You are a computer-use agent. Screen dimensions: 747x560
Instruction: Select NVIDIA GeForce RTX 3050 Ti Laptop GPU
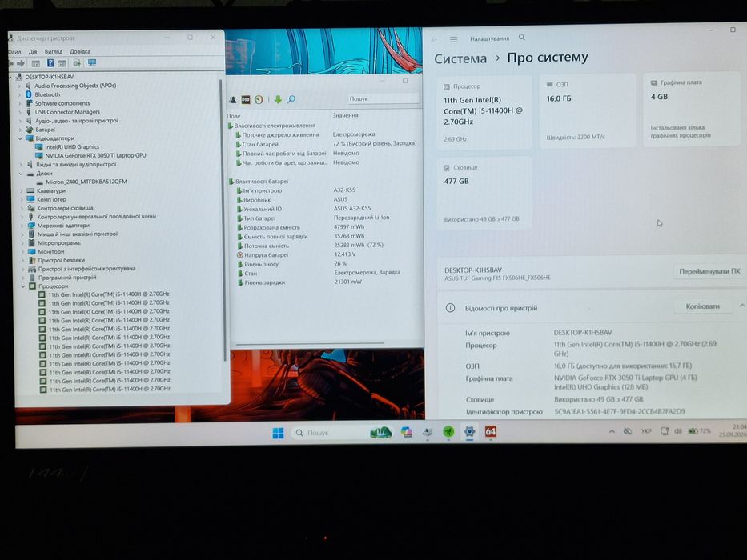(x=95, y=156)
